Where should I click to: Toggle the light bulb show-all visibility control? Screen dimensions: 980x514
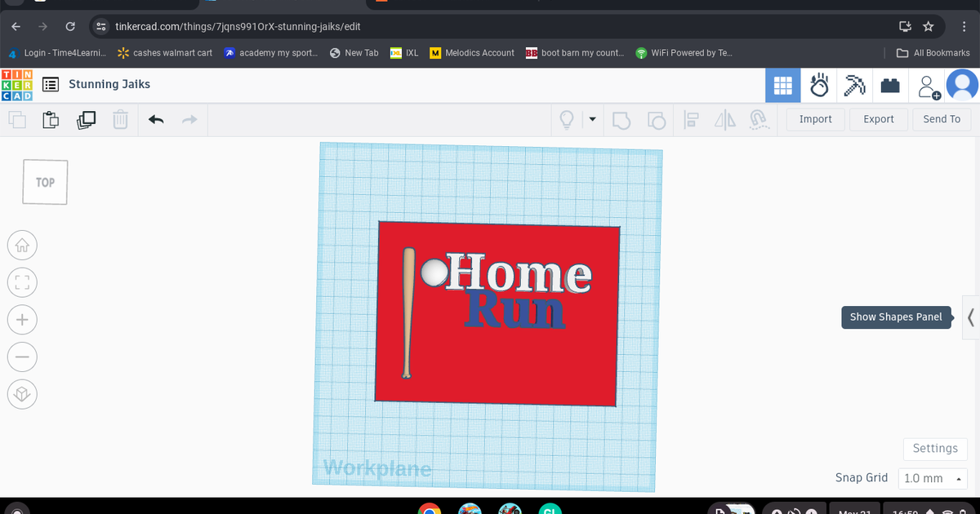pos(567,120)
